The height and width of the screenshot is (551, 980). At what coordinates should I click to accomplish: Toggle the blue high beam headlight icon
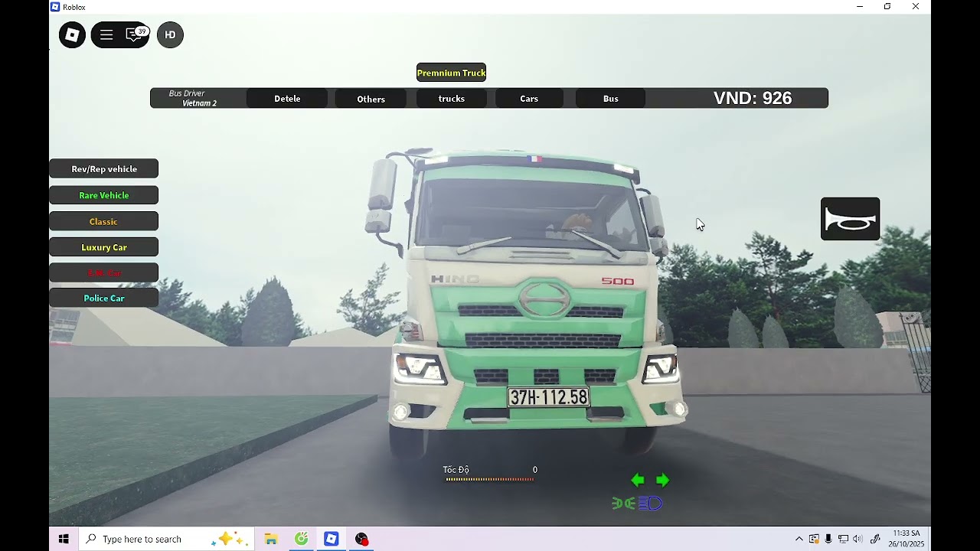pos(650,503)
